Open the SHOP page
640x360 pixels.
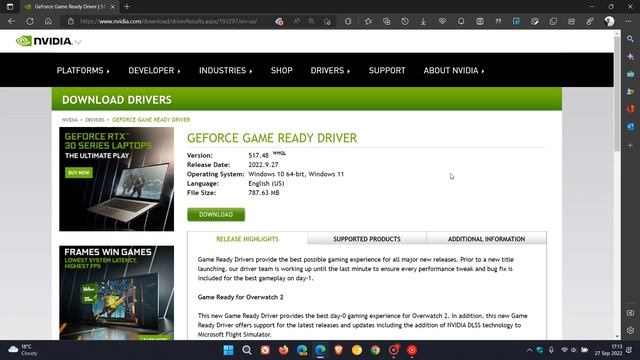click(282, 71)
